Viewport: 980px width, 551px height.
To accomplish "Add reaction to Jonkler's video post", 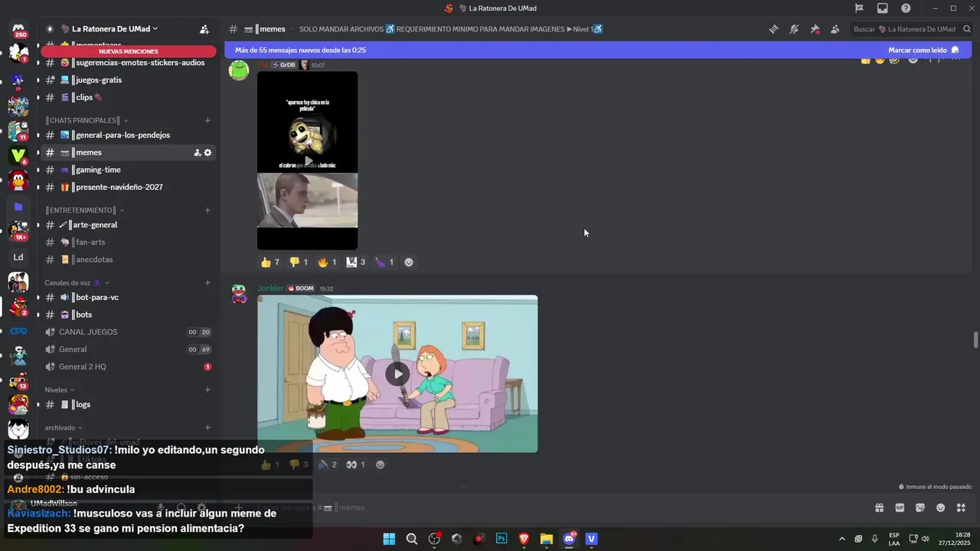I will click(x=381, y=465).
